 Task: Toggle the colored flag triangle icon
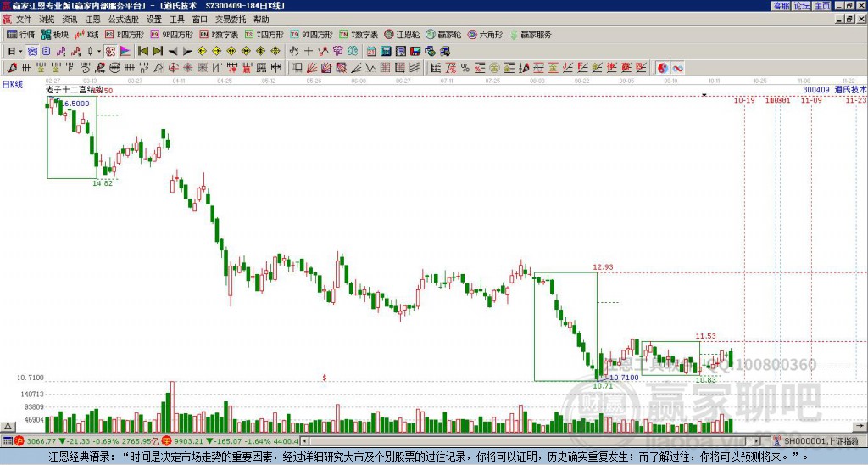[125, 52]
